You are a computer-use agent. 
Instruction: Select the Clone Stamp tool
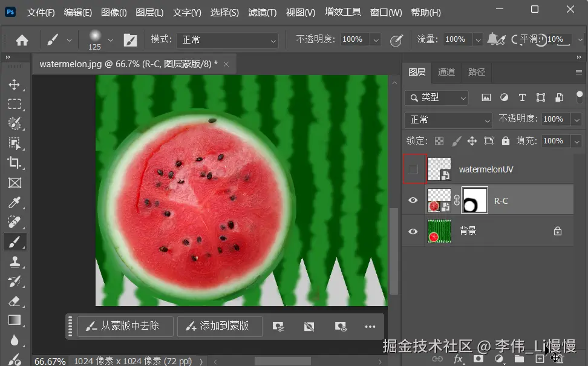15,261
